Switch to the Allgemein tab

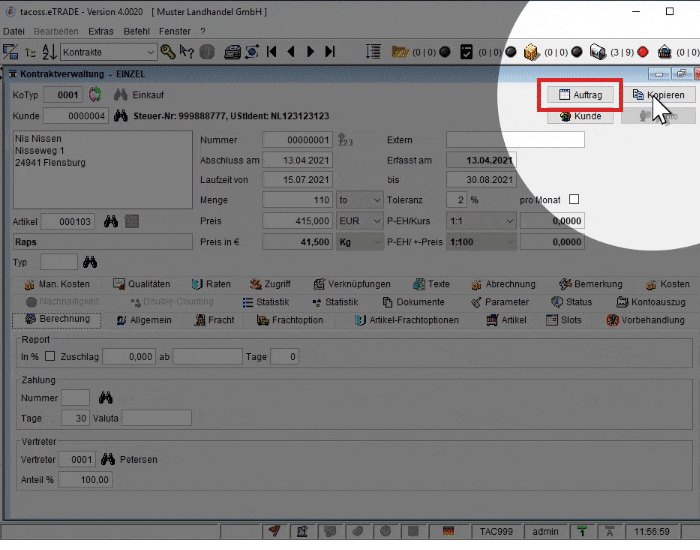click(x=144, y=320)
